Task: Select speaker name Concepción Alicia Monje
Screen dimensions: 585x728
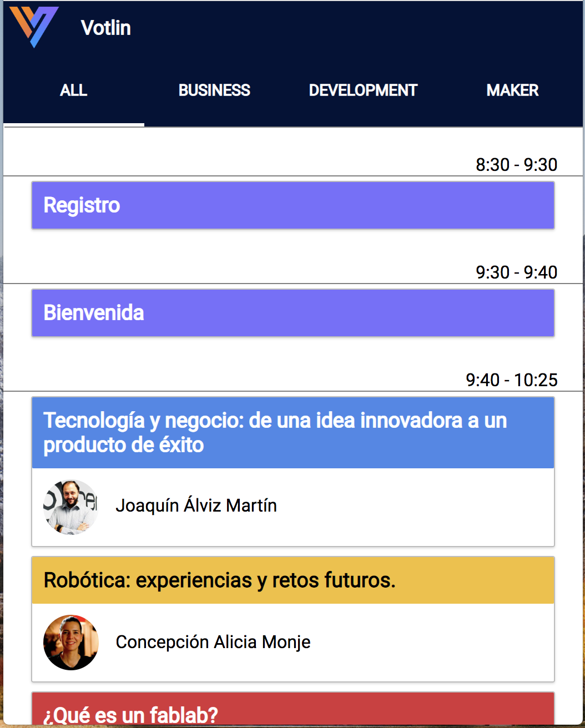Action: pos(213,642)
